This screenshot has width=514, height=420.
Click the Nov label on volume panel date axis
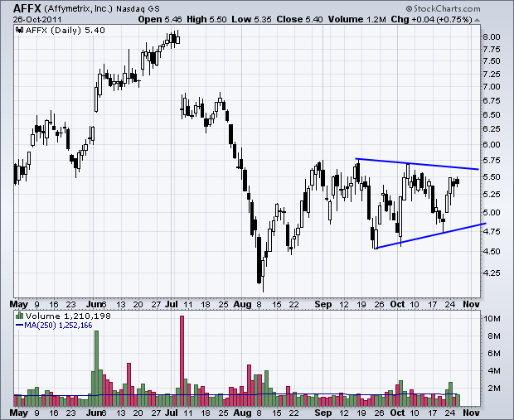(x=471, y=413)
